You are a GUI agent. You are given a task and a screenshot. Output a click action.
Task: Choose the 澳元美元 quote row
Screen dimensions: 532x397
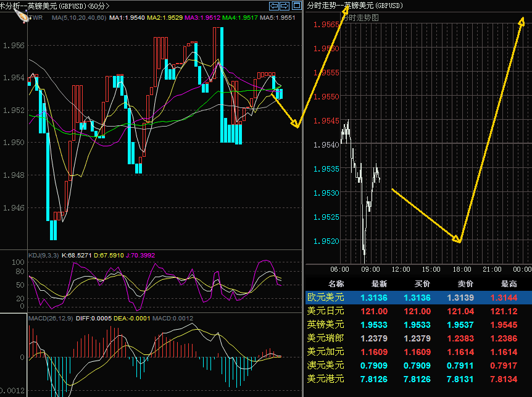[x=326, y=366]
